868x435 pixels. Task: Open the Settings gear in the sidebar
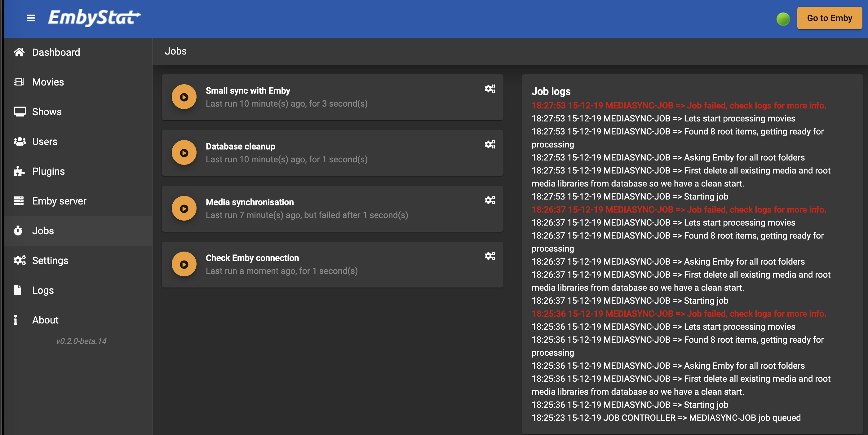coord(50,260)
